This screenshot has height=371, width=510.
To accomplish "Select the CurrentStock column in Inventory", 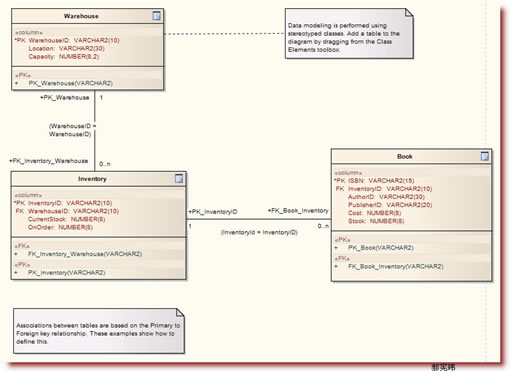I will pyautogui.click(x=66, y=219).
